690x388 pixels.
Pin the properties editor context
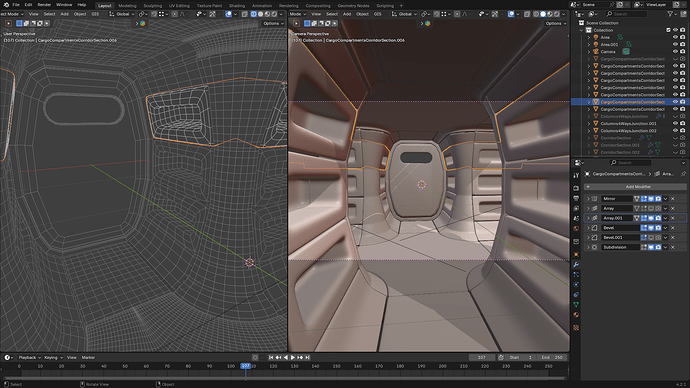(683, 174)
